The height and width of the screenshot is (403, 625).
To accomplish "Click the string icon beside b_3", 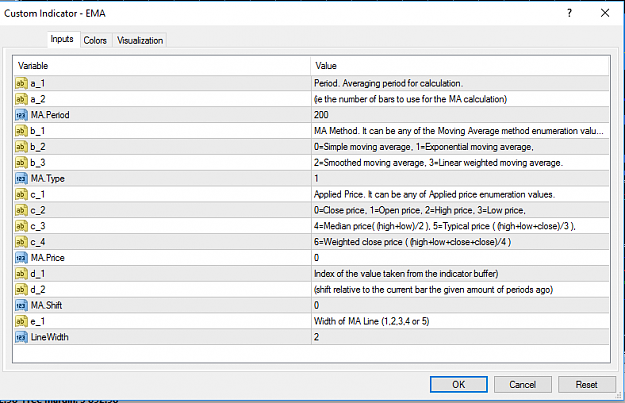I will pyautogui.click(x=21, y=163).
